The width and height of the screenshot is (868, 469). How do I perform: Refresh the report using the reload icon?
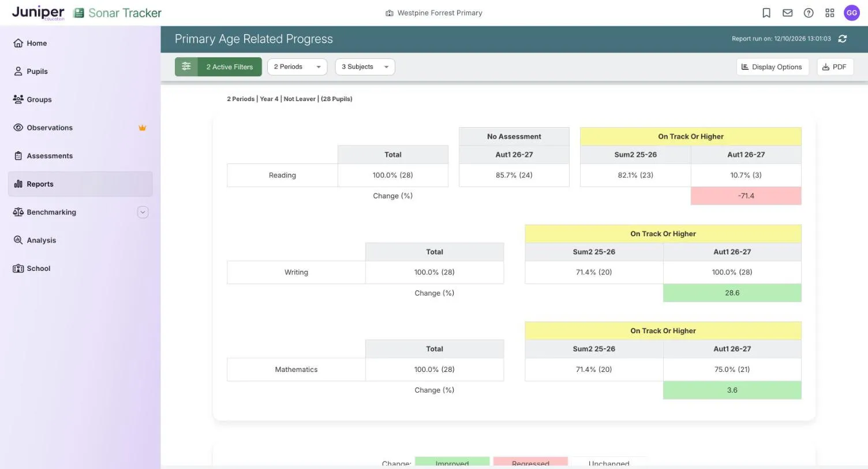[843, 39]
